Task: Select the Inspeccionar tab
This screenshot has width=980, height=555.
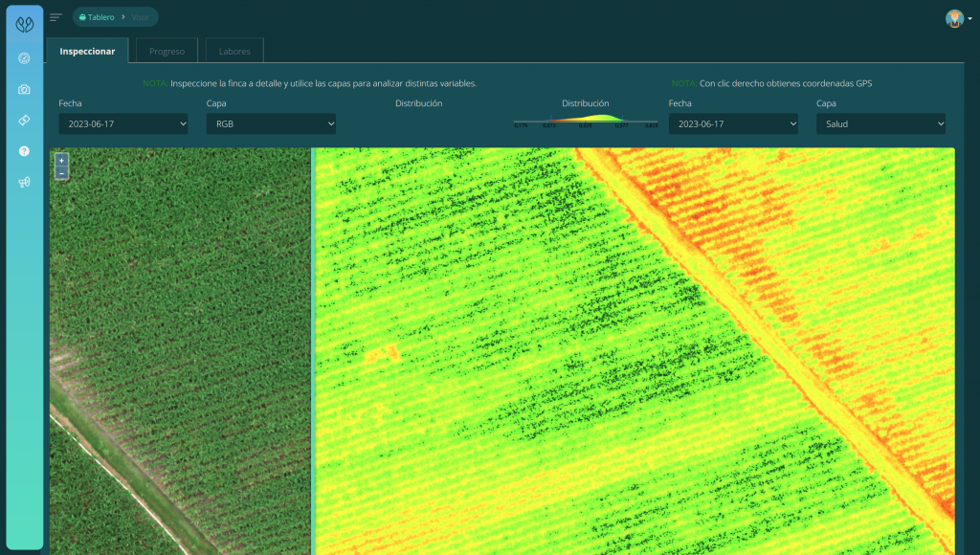Action: 87,51
